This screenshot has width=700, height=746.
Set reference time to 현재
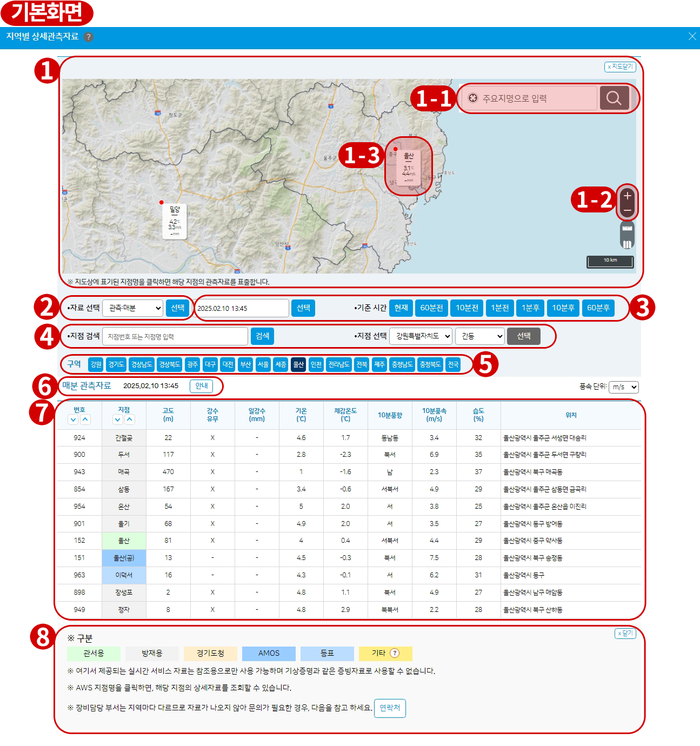tap(401, 308)
